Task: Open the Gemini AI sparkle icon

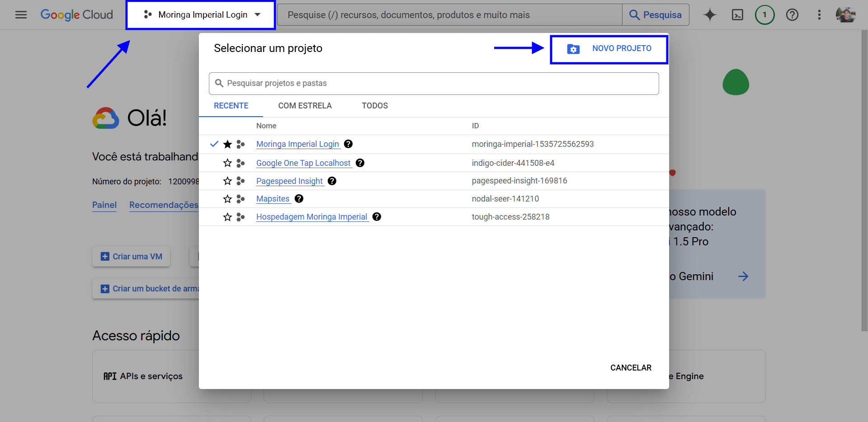Action: point(710,15)
